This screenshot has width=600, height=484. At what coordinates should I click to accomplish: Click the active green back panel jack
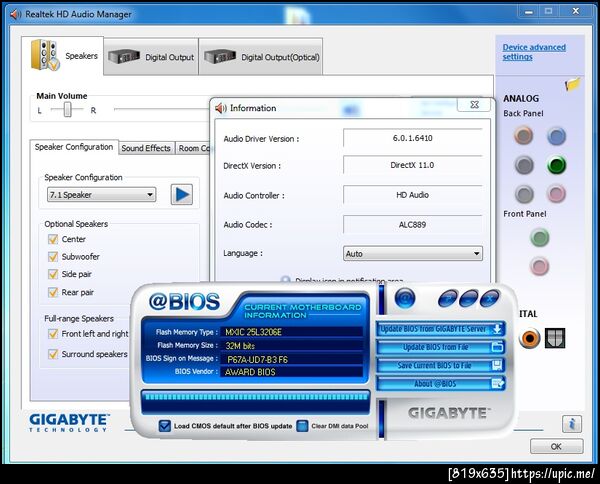pyautogui.click(x=556, y=165)
